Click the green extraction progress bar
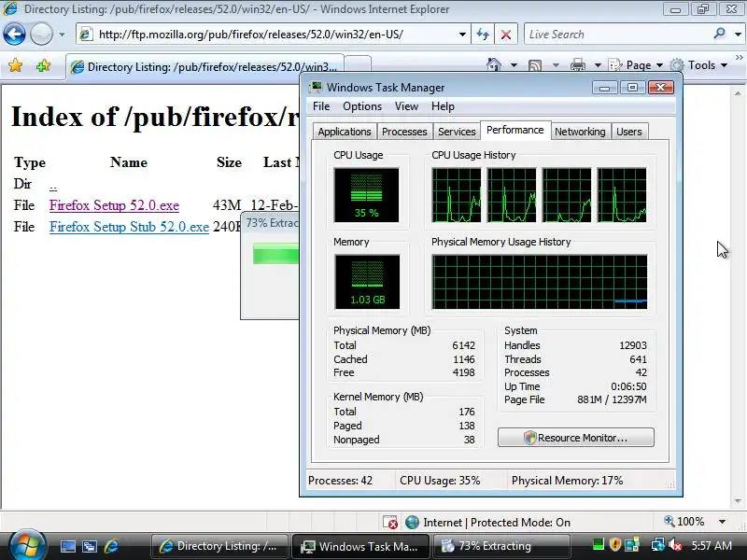Screen dimensions: 747x560 point(275,253)
